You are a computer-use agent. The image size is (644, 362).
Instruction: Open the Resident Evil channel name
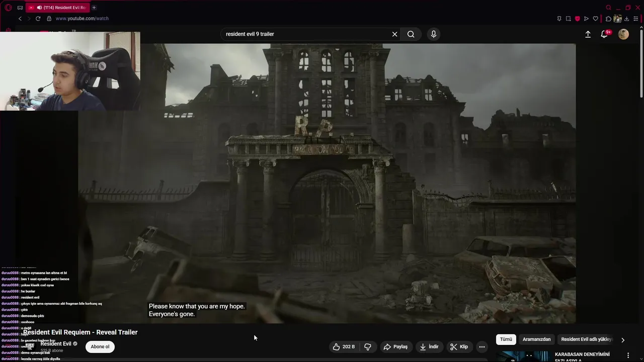pos(56,344)
